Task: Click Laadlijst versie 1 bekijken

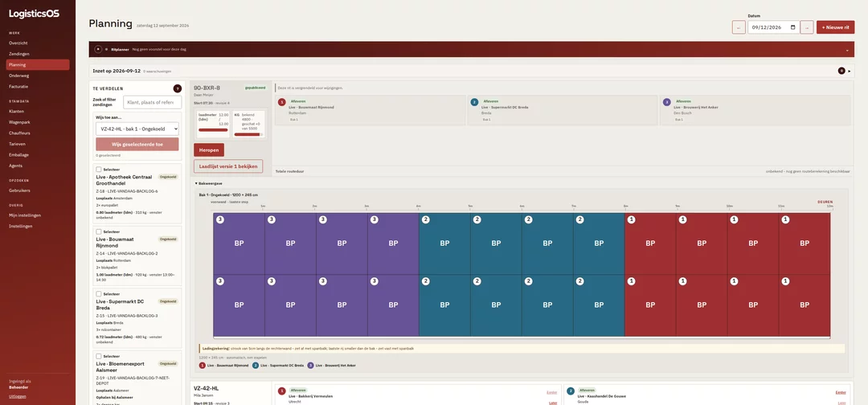Action: (228, 166)
